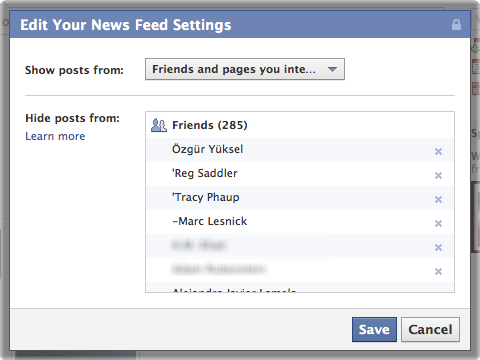Click the lock icon in the dialog header

coord(456,25)
